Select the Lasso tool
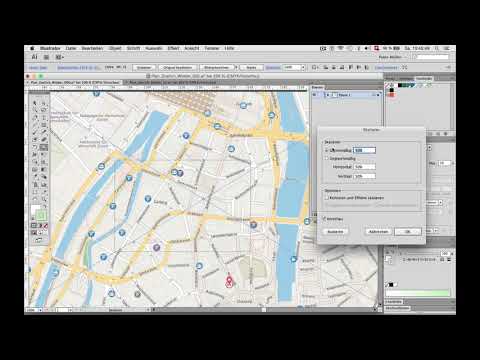This screenshot has width=480, height=360. click(x=44, y=110)
